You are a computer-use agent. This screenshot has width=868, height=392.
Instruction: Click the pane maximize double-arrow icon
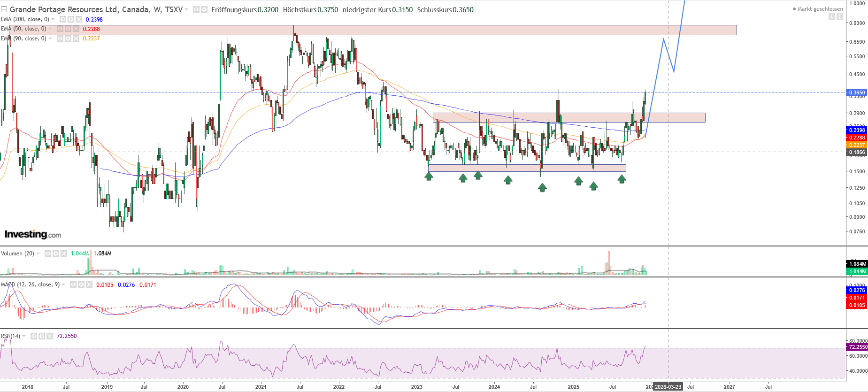pyautogui.click(x=839, y=16)
